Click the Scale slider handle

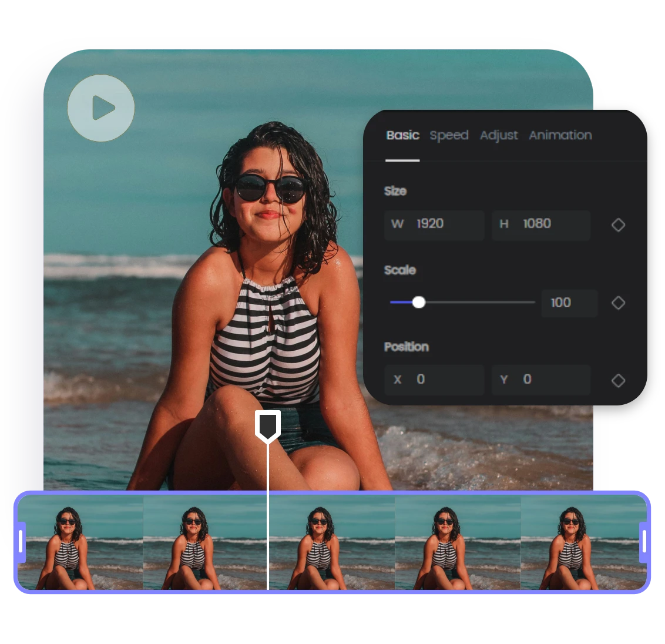point(418,302)
